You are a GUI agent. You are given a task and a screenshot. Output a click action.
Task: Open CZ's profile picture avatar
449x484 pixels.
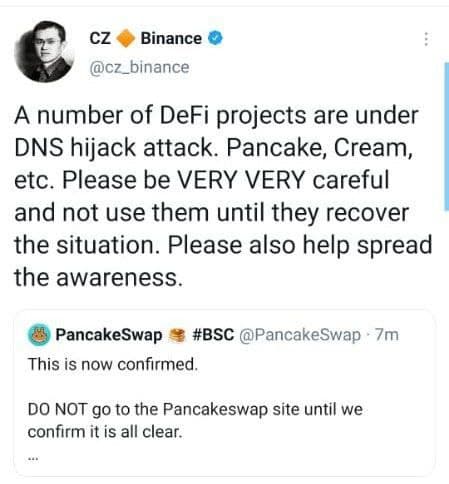[x=44, y=52]
